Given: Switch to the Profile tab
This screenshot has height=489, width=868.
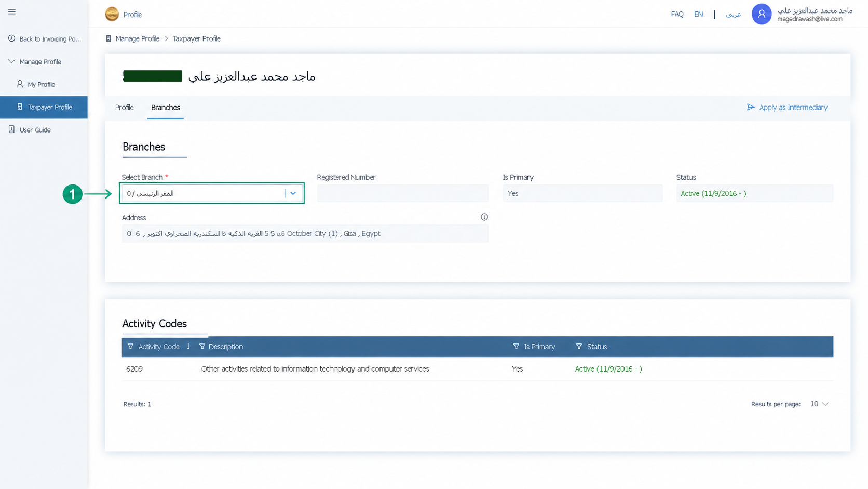Looking at the screenshot, I should tap(124, 107).
